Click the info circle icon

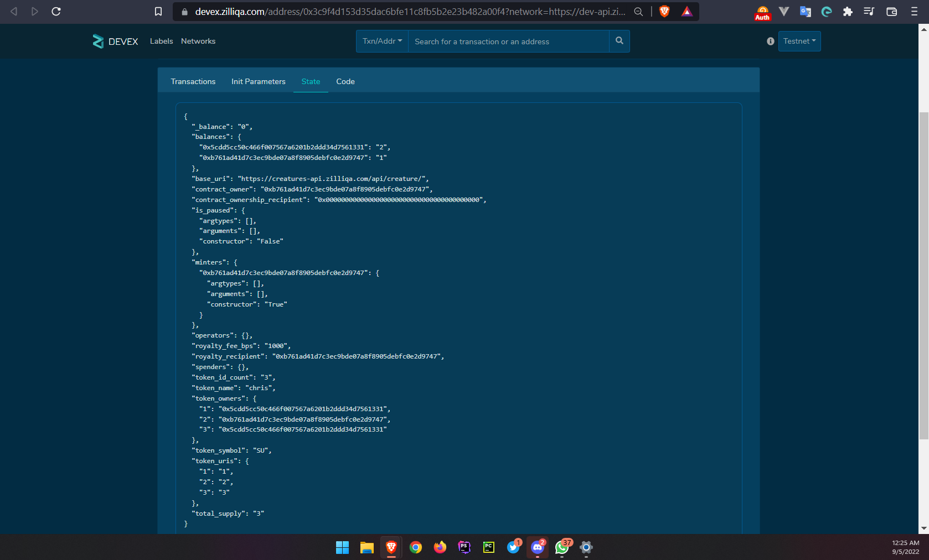(x=770, y=42)
